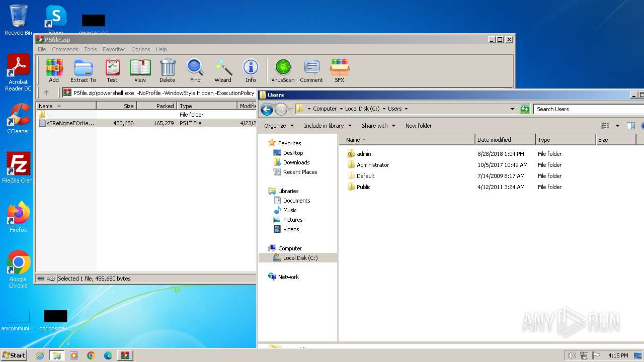Open the Commands menu
This screenshot has height=362, width=644.
click(x=65, y=49)
